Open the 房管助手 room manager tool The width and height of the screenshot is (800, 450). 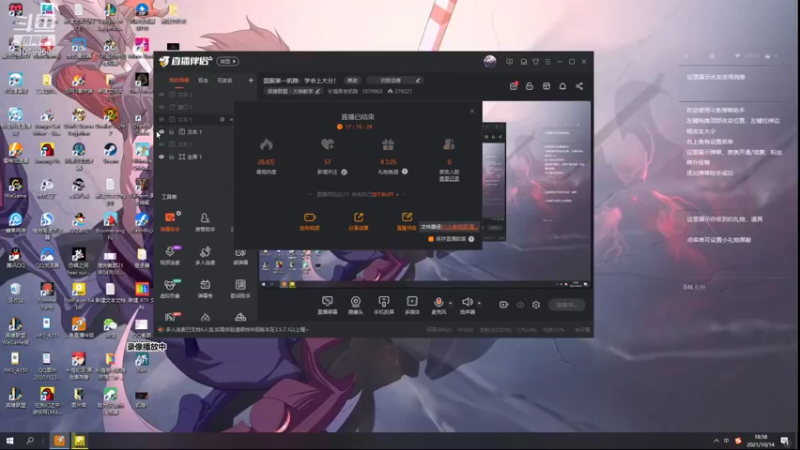(x=205, y=222)
